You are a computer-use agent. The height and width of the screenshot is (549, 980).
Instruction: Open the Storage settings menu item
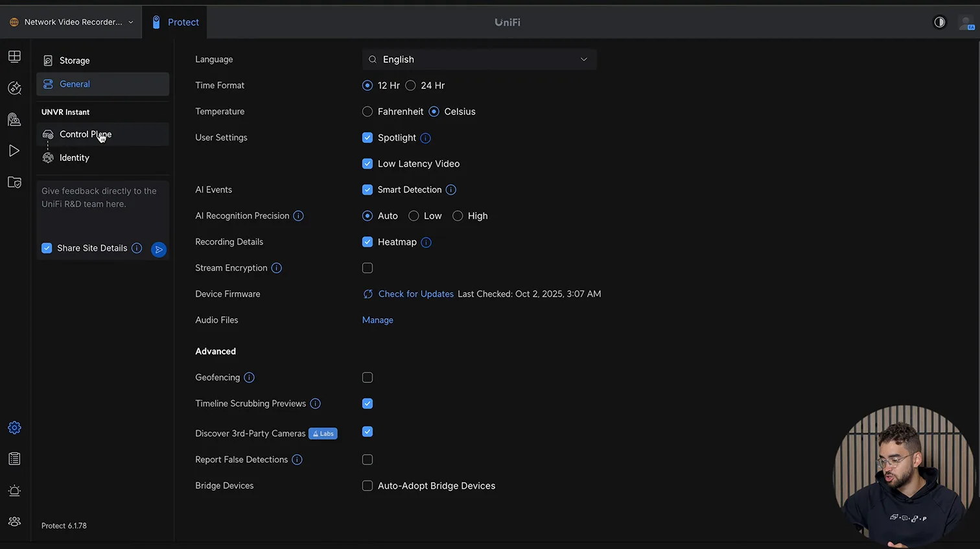(x=75, y=60)
